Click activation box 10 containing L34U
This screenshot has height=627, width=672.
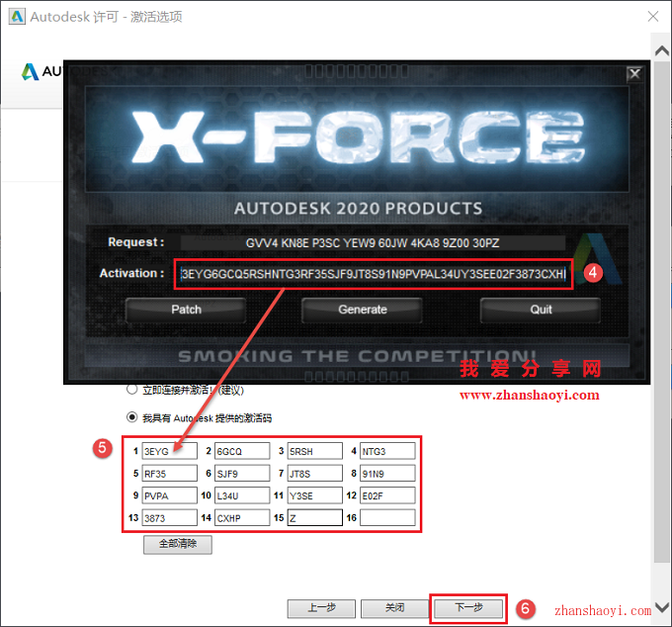(x=242, y=495)
